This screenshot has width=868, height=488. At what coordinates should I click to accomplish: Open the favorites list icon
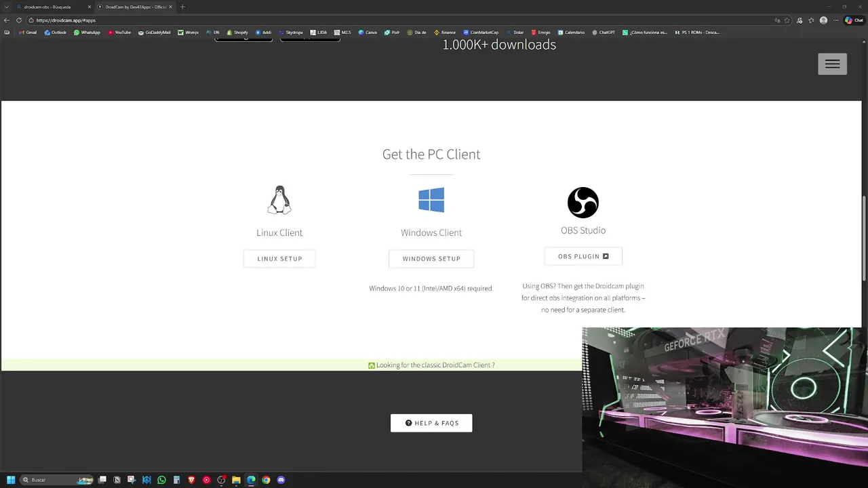811,20
